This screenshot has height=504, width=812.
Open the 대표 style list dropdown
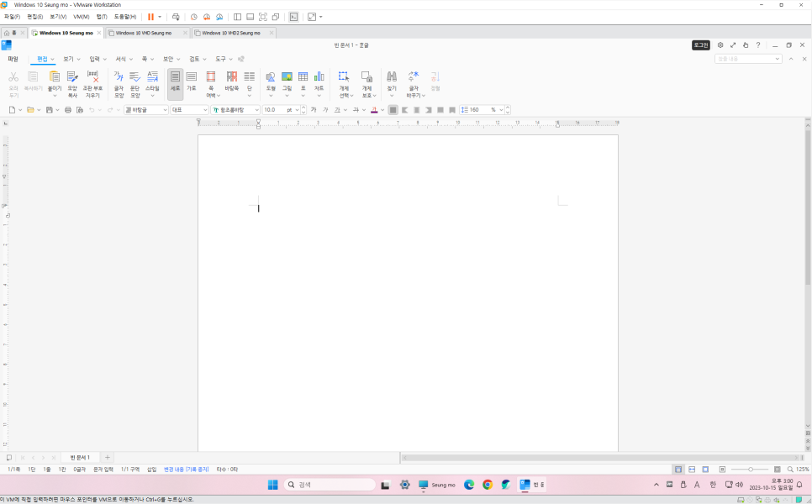pyautogui.click(x=204, y=109)
